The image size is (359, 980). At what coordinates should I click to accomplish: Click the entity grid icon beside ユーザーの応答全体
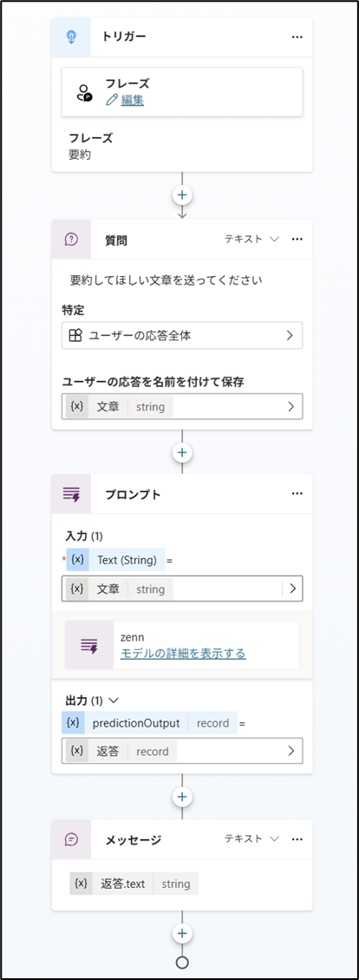[x=75, y=336]
